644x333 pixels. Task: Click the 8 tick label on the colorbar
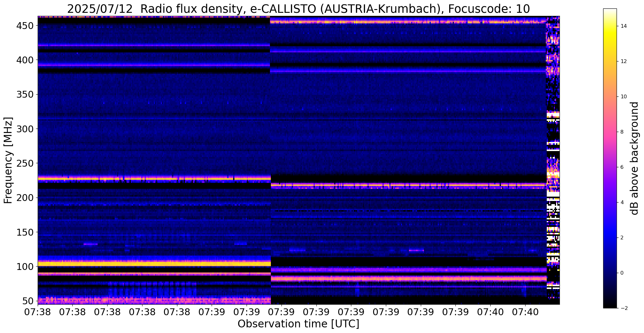click(x=622, y=132)
